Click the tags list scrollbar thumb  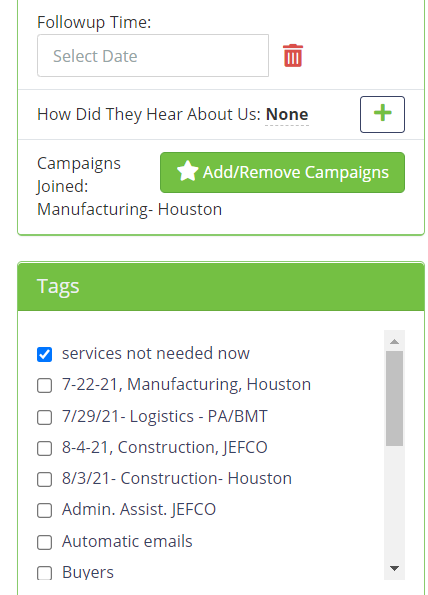394,398
